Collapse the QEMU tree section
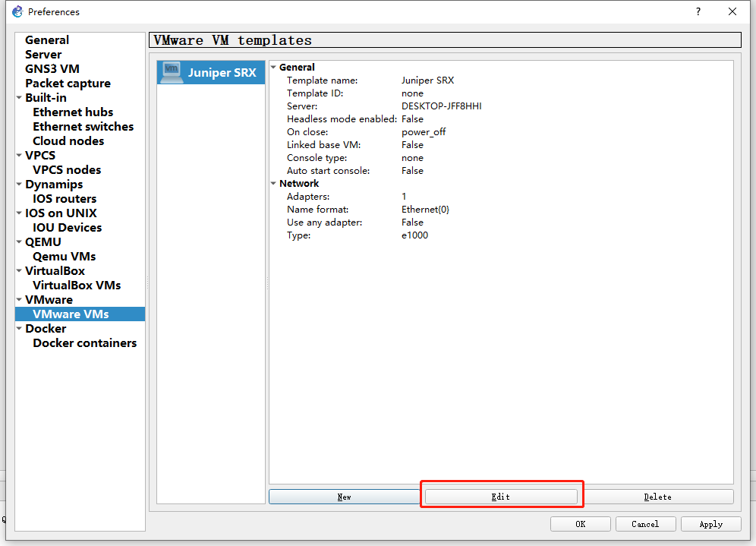756x546 pixels. coord(19,241)
